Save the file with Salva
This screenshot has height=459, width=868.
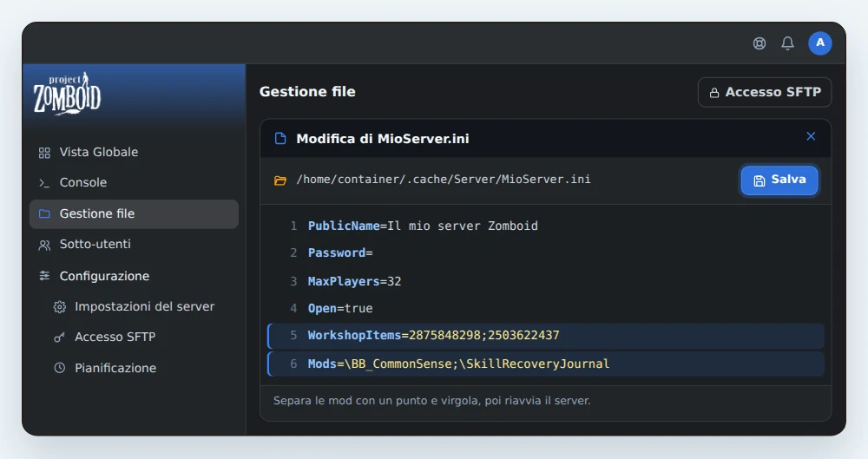tap(779, 180)
